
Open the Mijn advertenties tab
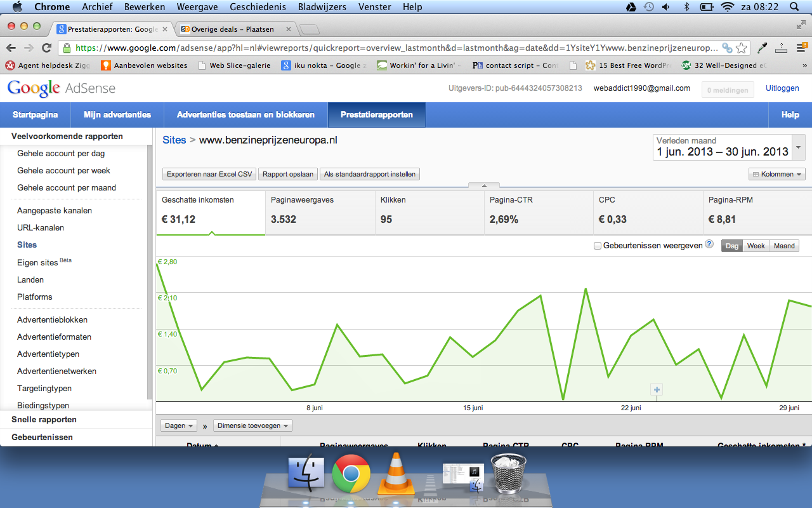pyautogui.click(x=117, y=115)
